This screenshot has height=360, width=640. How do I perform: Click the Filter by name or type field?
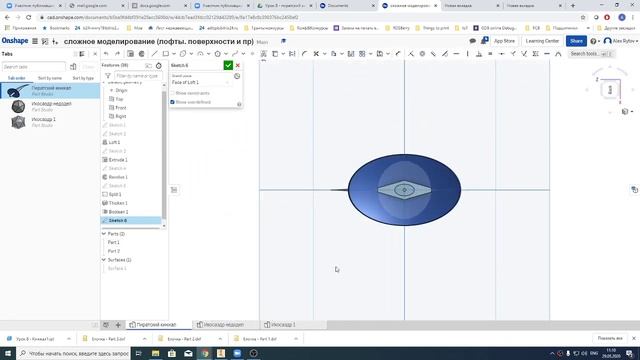pyautogui.click(x=138, y=76)
